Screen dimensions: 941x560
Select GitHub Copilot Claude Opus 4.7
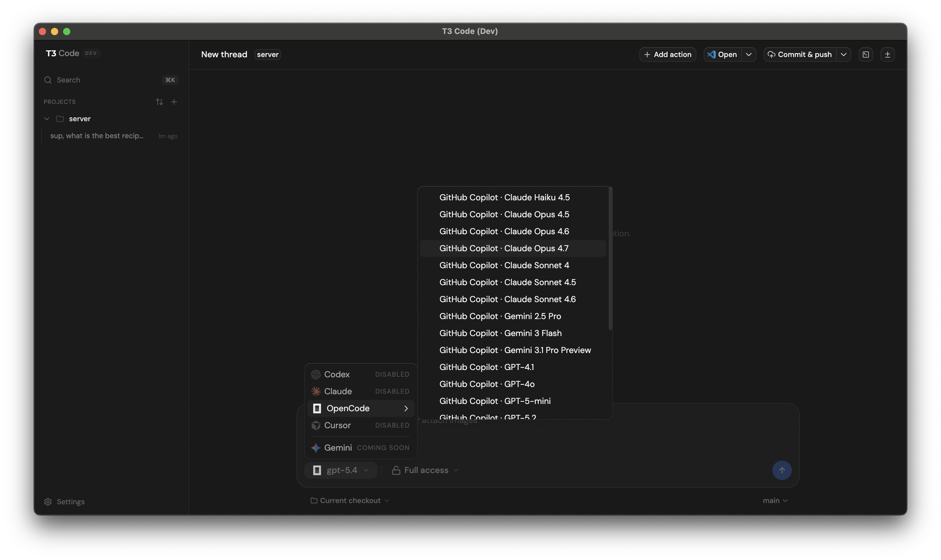(504, 248)
